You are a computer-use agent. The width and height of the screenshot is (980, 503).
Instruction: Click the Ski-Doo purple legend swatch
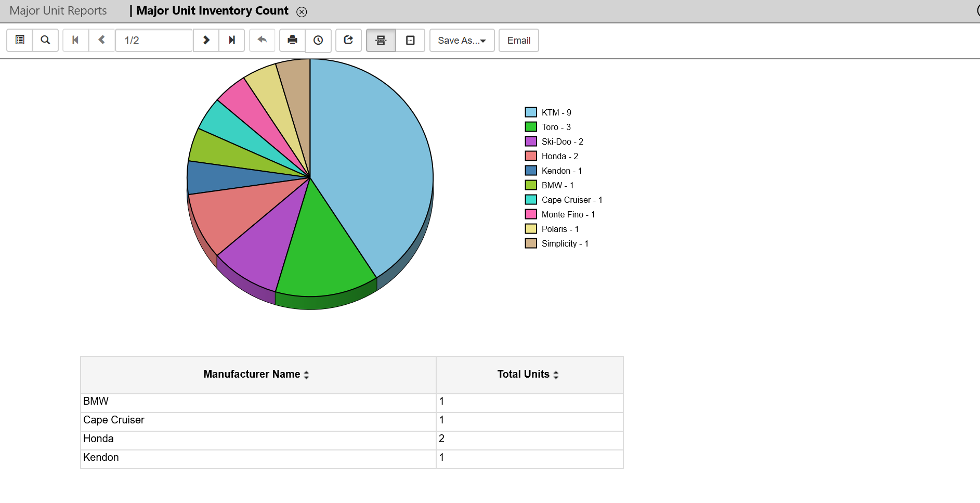pos(531,141)
